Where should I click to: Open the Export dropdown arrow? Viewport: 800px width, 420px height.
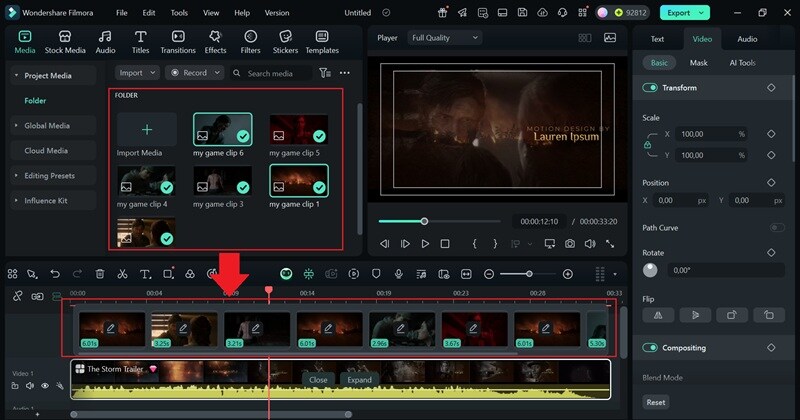point(702,13)
